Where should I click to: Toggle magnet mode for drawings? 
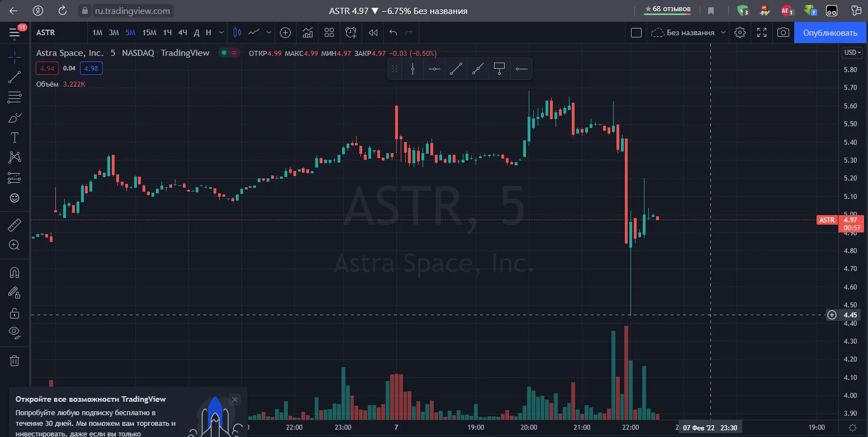[15, 273]
